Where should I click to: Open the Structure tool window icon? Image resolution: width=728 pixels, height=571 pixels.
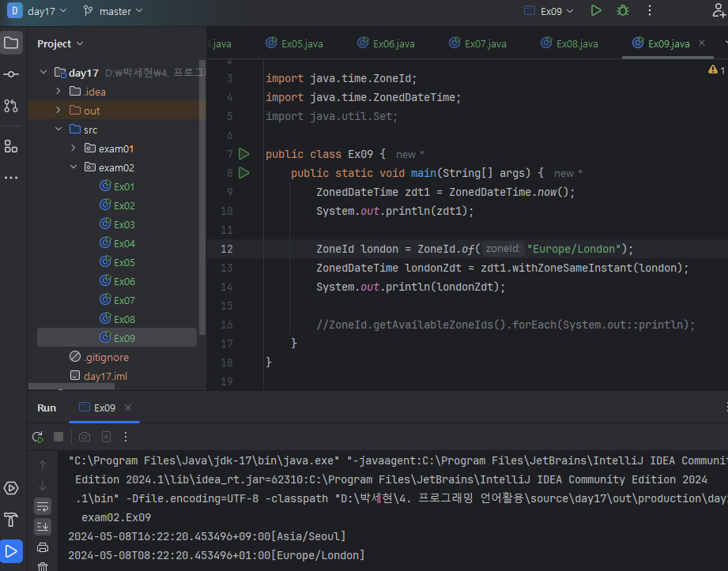11,146
